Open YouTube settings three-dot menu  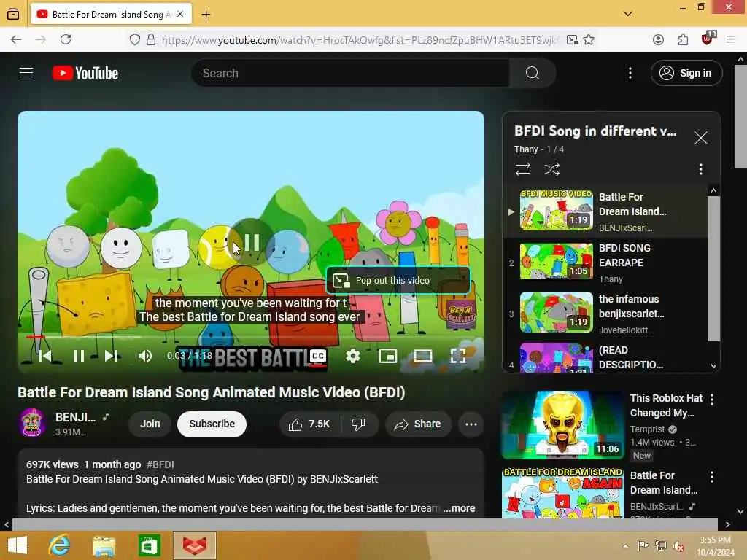click(630, 73)
